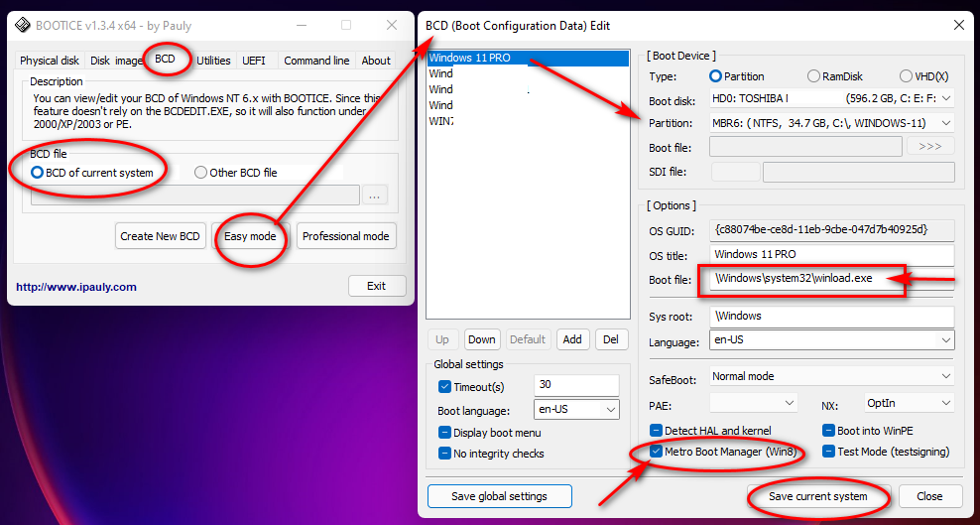
Task: Click the browse (...) button for BCD file
Action: point(374,195)
